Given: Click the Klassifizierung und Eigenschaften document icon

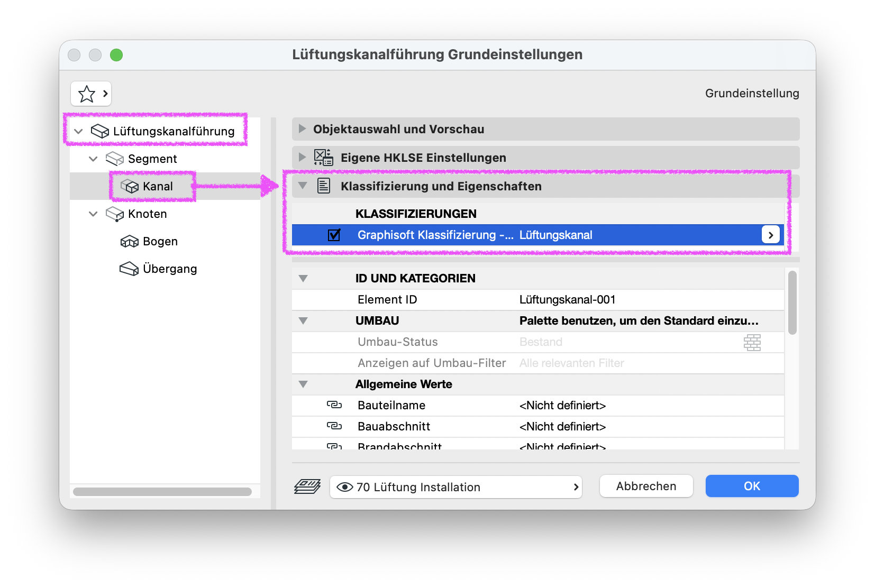Looking at the screenshot, I should [324, 186].
